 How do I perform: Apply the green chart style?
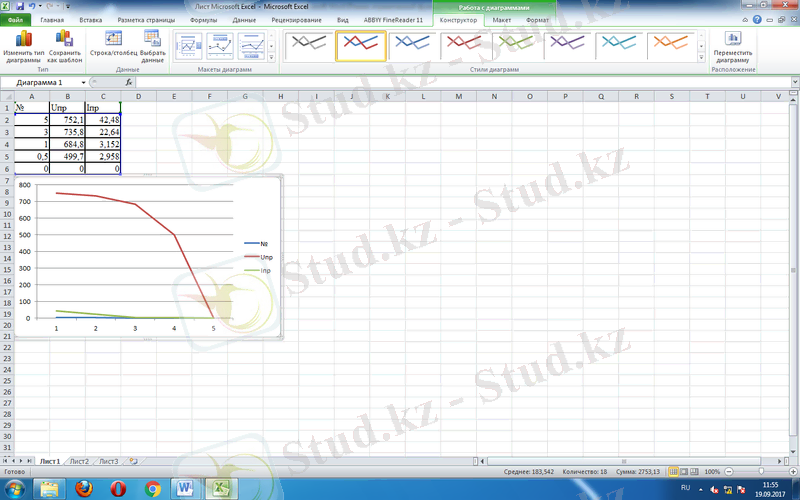516,46
